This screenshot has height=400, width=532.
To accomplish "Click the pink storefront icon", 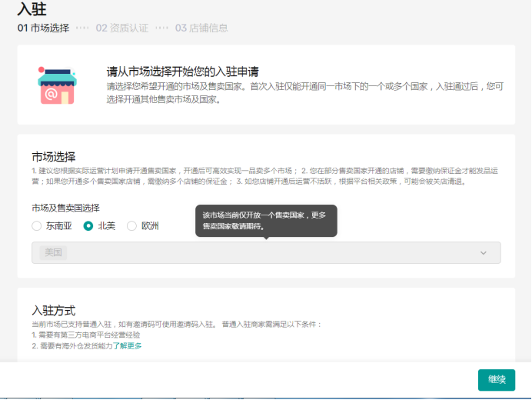I will pyautogui.click(x=55, y=85).
